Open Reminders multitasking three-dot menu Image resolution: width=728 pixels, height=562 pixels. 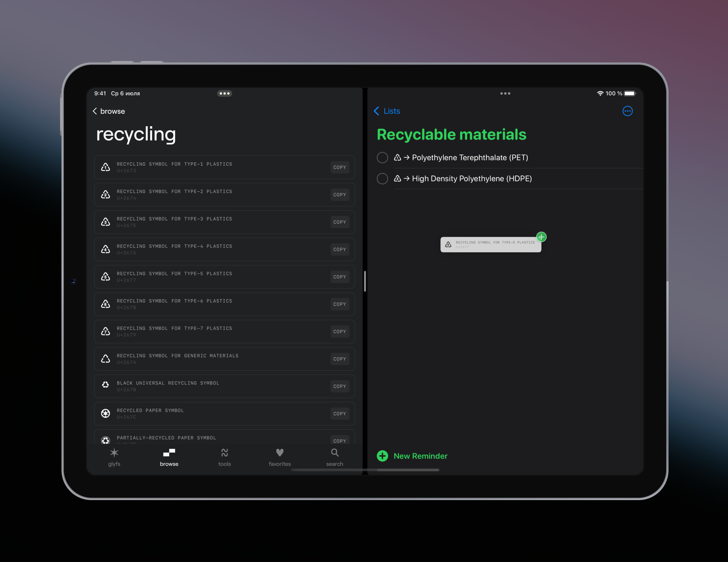tap(505, 93)
